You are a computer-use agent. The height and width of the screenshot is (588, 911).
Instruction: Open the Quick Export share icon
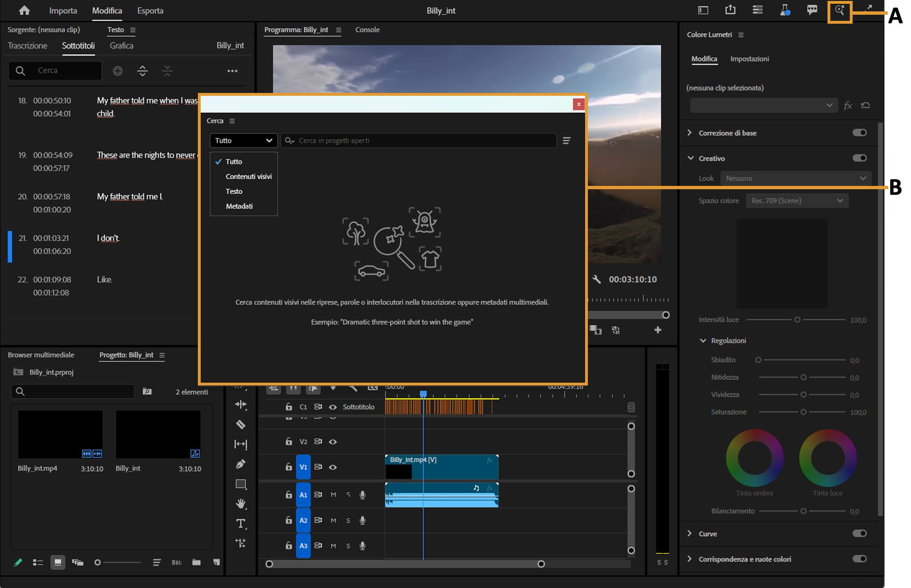(x=730, y=10)
